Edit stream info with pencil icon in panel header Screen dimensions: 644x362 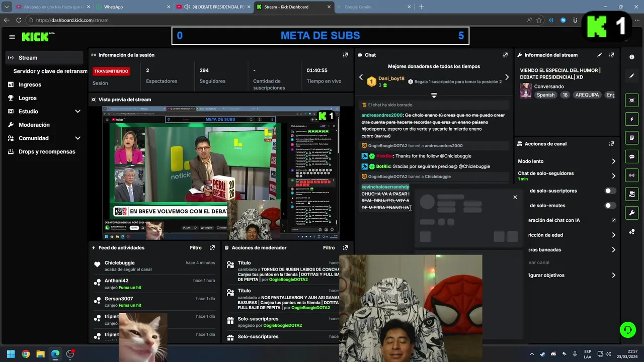(x=600, y=55)
